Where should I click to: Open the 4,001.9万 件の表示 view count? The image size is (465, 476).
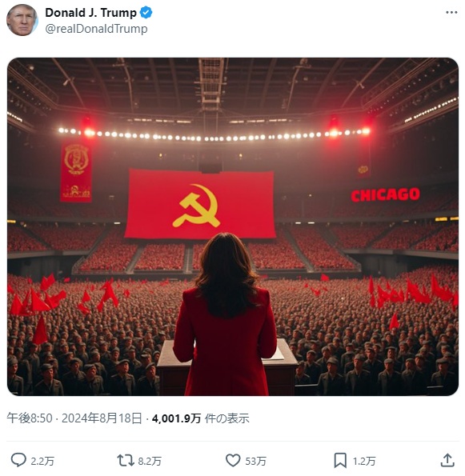(200, 418)
